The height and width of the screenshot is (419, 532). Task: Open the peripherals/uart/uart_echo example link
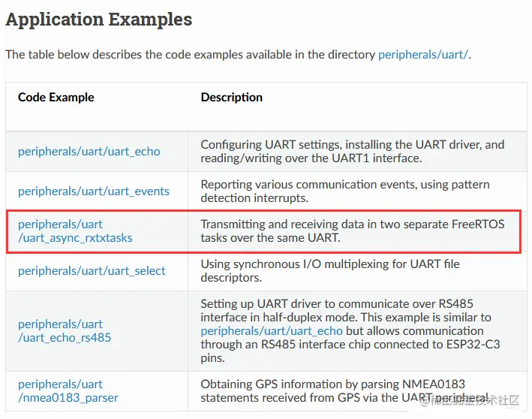click(89, 151)
